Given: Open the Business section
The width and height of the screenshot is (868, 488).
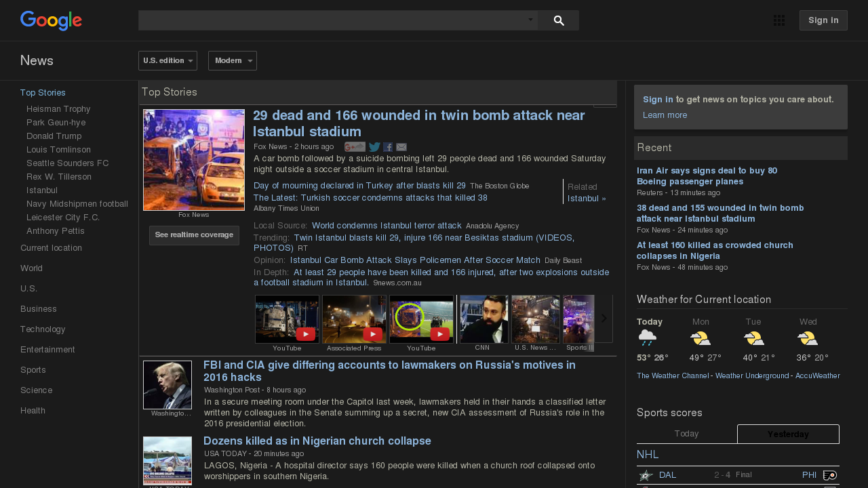Looking at the screenshot, I should [x=38, y=309].
